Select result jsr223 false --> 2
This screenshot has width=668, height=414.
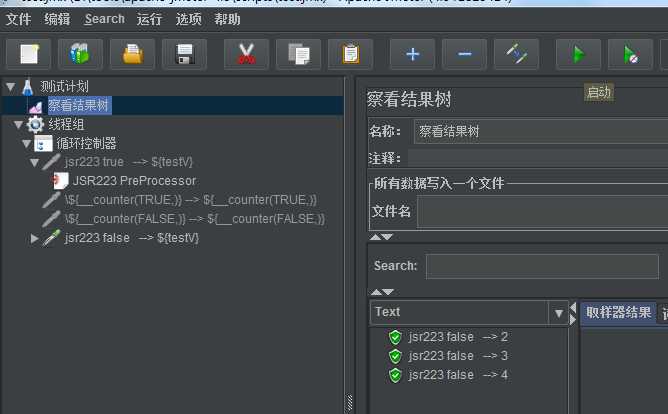coord(458,337)
